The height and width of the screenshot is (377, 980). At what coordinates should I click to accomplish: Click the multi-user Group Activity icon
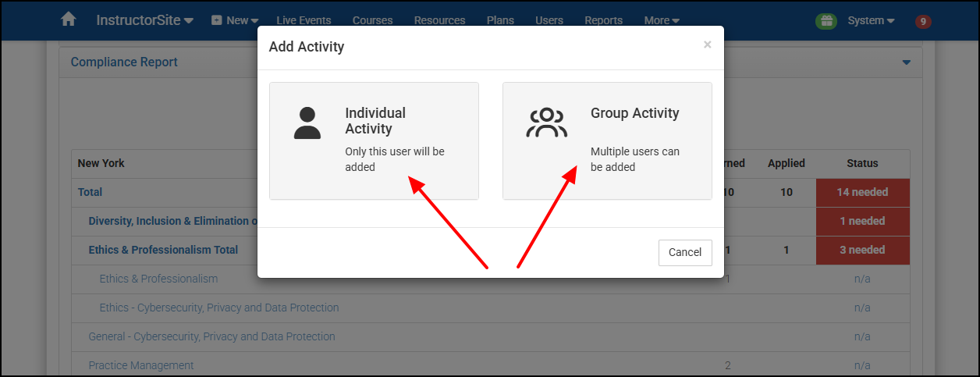pyautogui.click(x=547, y=123)
